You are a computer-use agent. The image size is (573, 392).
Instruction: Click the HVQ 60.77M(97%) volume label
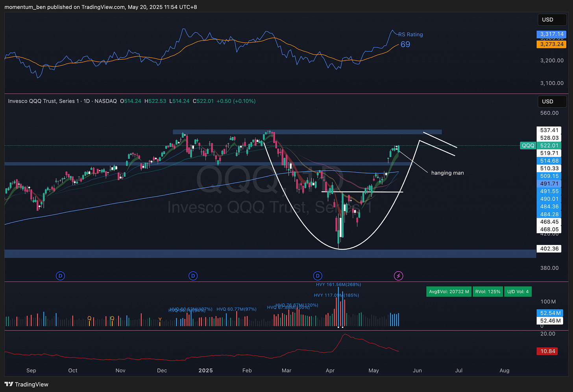pos(237,309)
